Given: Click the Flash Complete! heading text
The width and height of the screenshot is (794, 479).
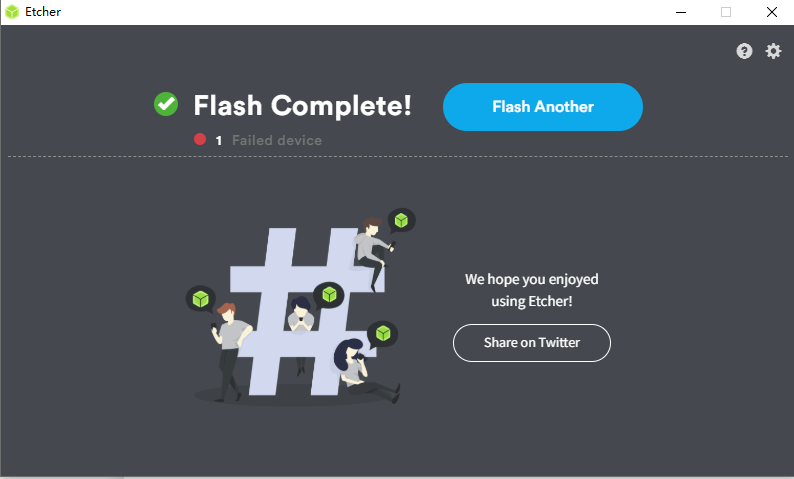Looking at the screenshot, I should [x=302, y=105].
